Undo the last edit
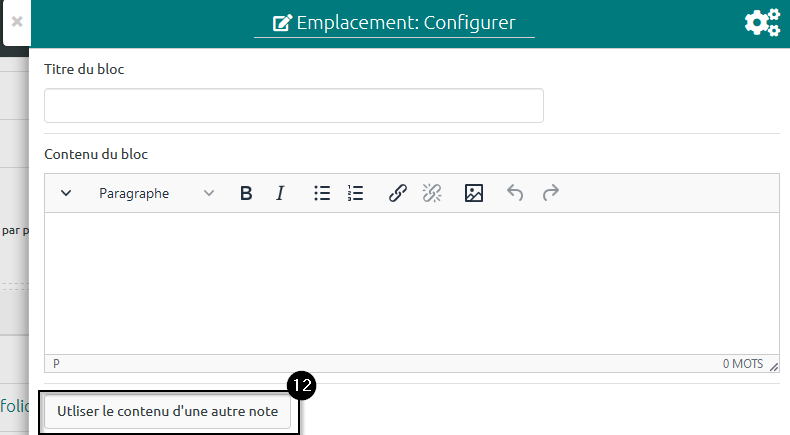This screenshot has height=435, width=790. tap(515, 194)
